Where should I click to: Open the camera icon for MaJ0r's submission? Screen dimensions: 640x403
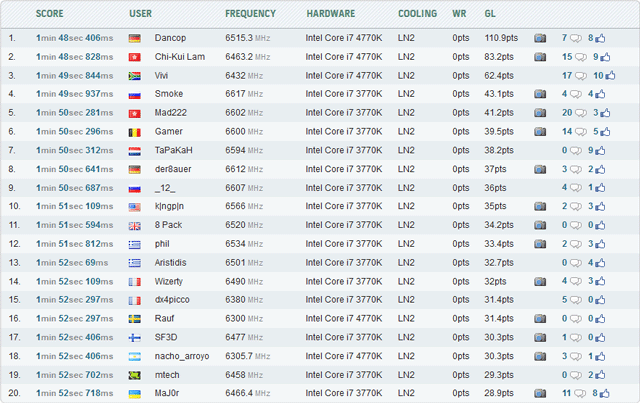540,393
